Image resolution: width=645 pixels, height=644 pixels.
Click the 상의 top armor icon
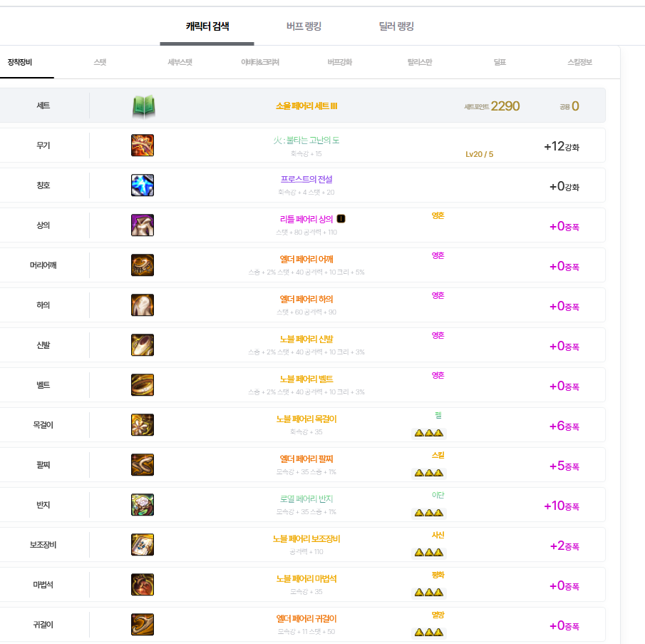click(x=143, y=225)
